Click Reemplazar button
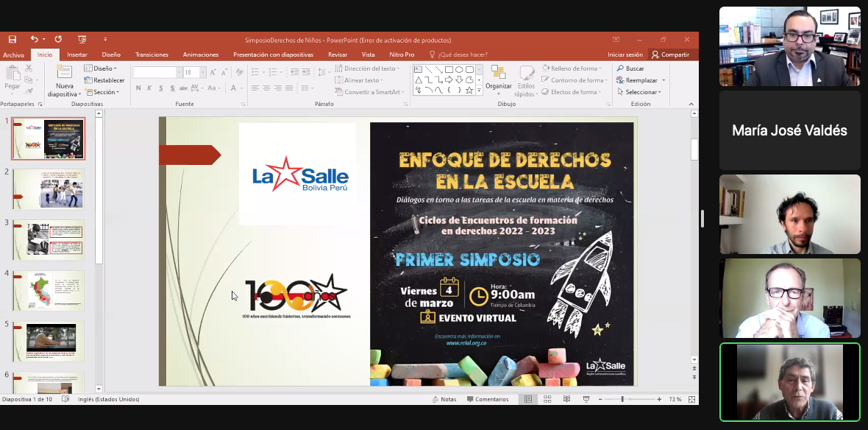868x430 pixels. pyautogui.click(x=641, y=80)
